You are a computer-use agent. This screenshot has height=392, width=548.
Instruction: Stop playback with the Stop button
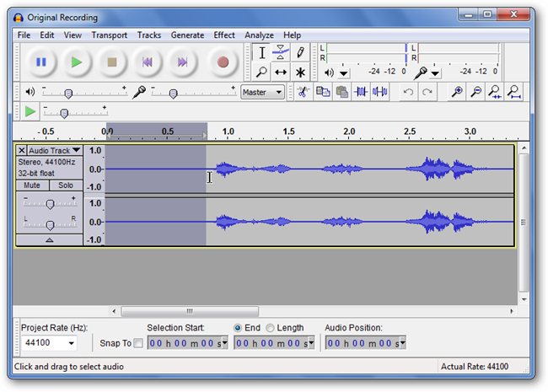[112, 62]
